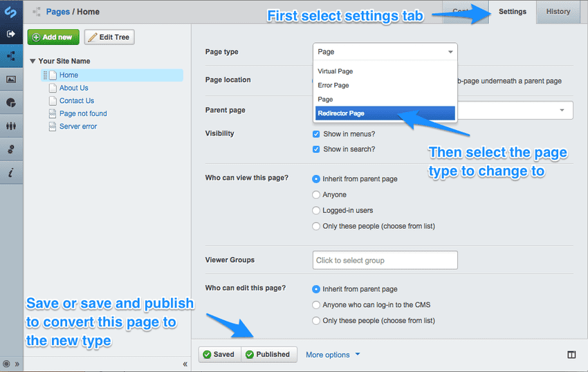Select Server error in site tree
Screen dimensions: 588x372
tap(78, 127)
